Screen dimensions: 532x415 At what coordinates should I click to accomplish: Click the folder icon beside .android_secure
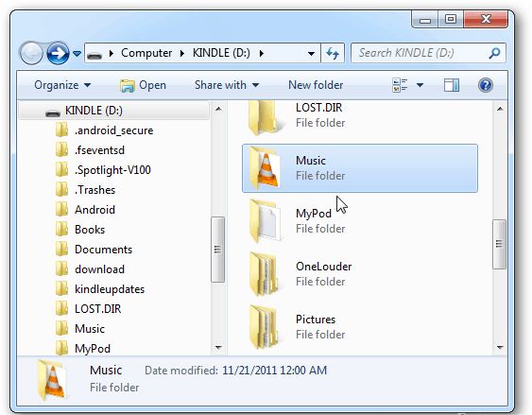tap(61, 130)
